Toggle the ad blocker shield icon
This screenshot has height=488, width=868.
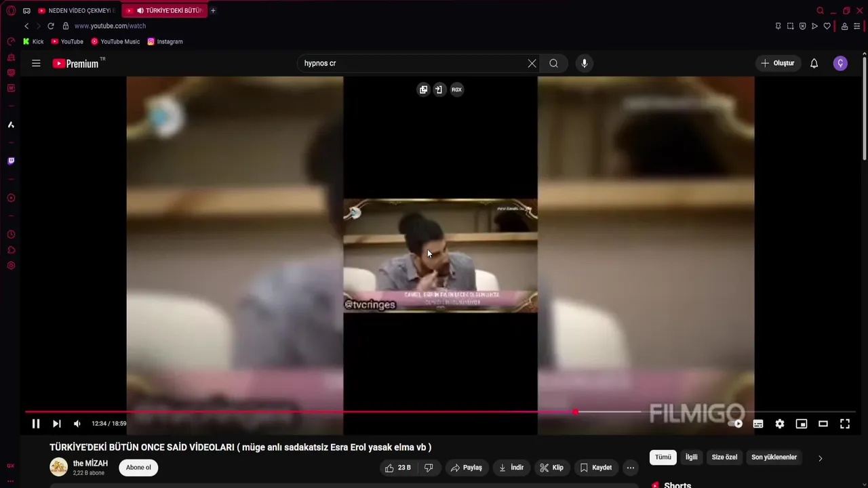802,26
